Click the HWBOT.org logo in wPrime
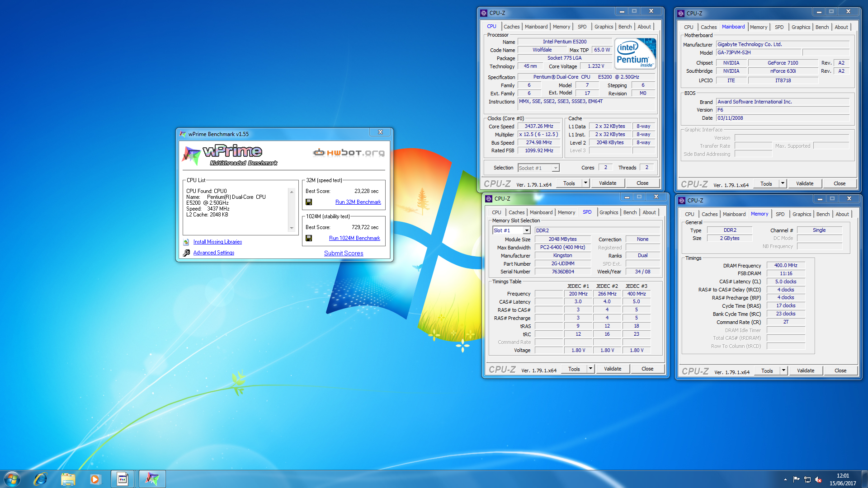This screenshot has height=488, width=868. [x=349, y=153]
